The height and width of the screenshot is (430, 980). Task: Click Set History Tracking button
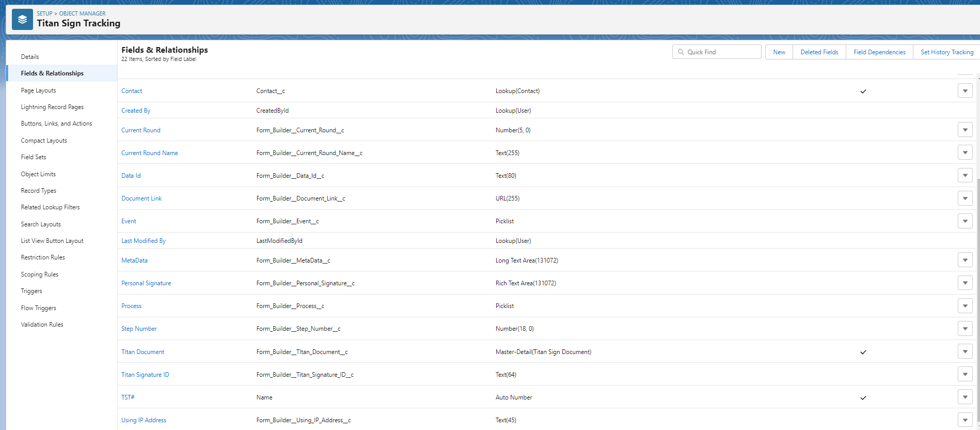pyautogui.click(x=947, y=52)
